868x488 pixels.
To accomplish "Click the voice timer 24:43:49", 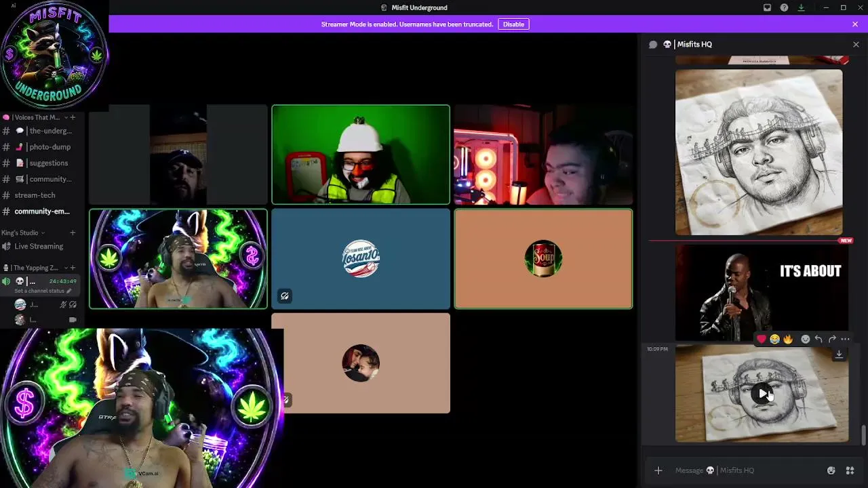I will (62, 281).
